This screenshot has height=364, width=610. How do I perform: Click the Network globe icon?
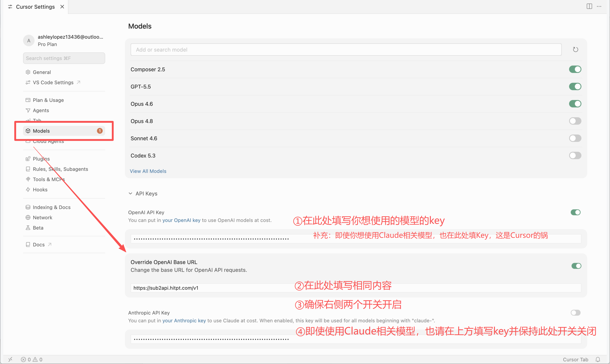28,218
